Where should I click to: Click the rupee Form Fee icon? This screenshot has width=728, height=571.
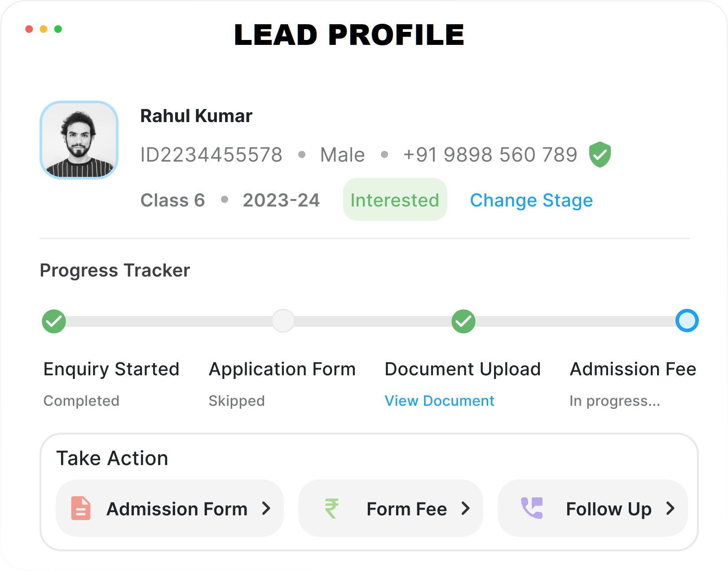click(x=331, y=509)
